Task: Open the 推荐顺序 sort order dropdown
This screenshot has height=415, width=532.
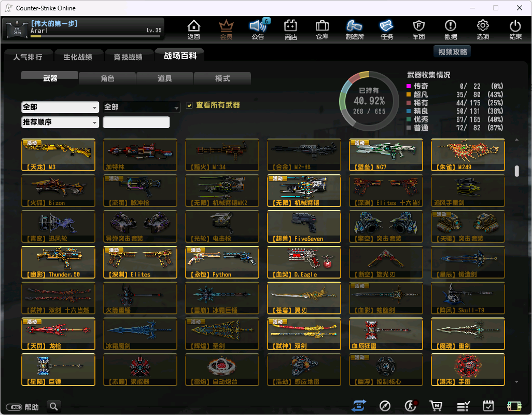Action: pyautogui.click(x=60, y=122)
